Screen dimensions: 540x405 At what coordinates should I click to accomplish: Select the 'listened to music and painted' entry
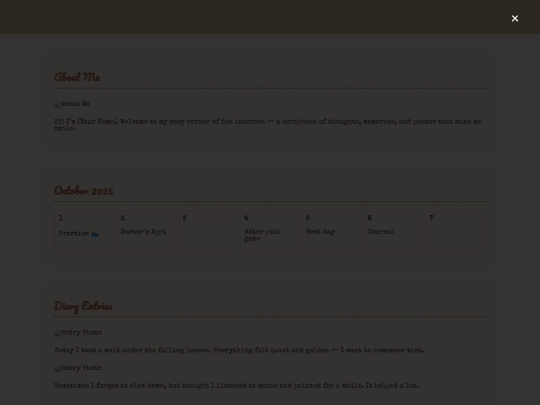pos(236,386)
